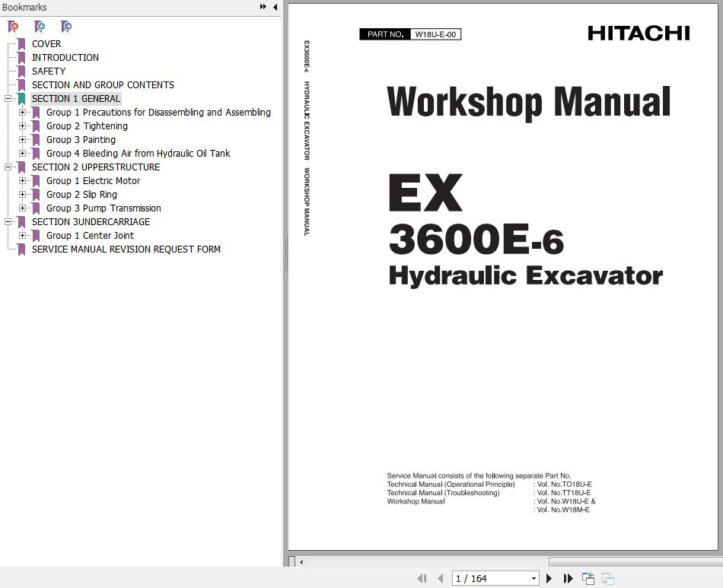Click the previous view icon in the page bar

click(588, 578)
